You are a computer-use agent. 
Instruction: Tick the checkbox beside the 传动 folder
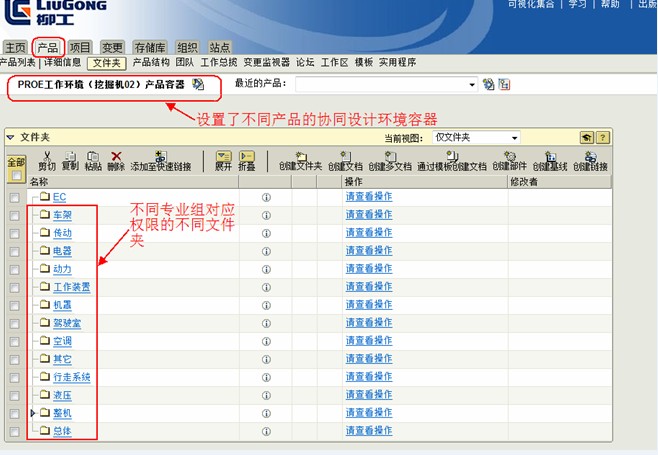click(14, 233)
